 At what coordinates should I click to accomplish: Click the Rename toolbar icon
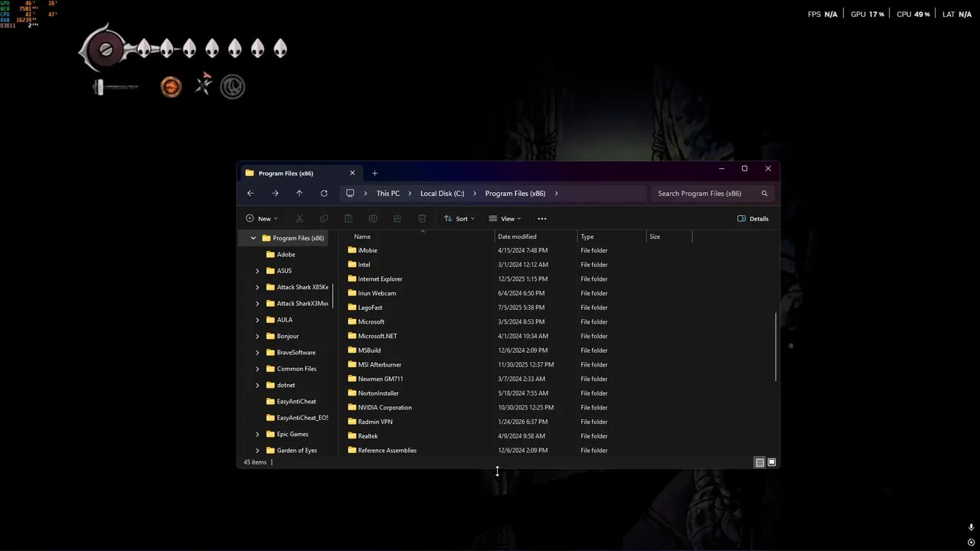click(x=373, y=219)
